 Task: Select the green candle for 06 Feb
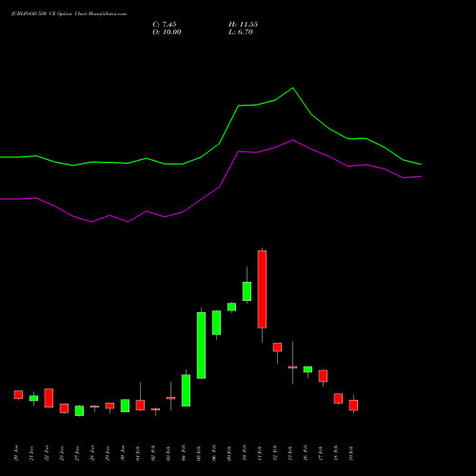(x=216, y=323)
